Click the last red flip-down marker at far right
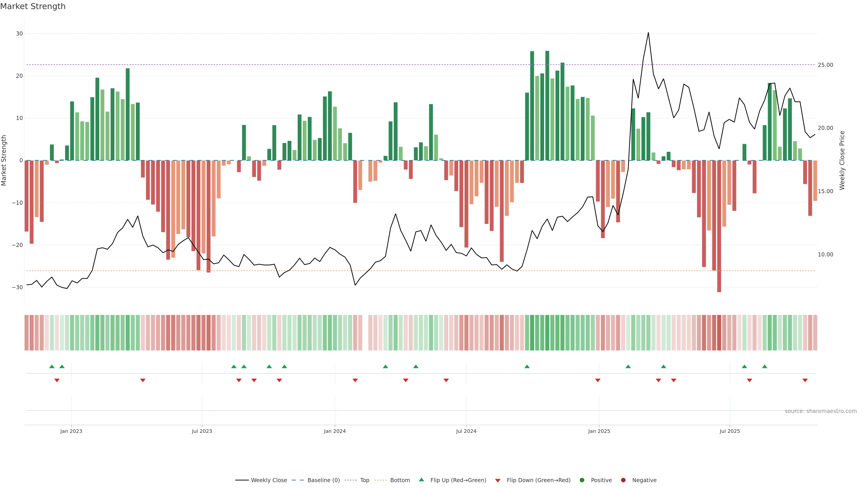This screenshot has height=488, width=868. 805,380
